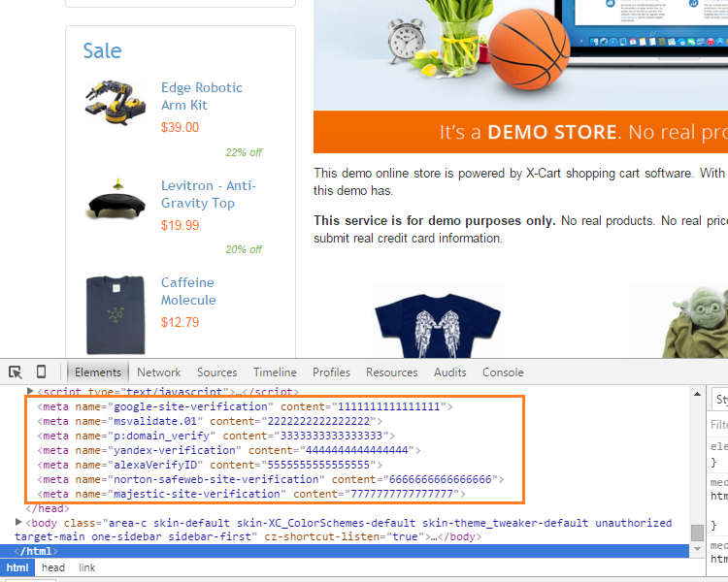Viewport: 728px width, 582px height.
Task: Select the google-site-verification meta line
Action: click(x=245, y=406)
